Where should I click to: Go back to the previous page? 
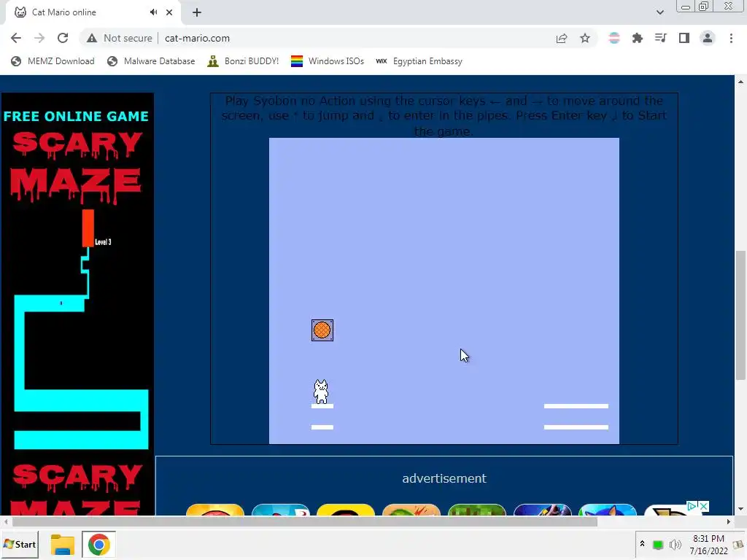pyautogui.click(x=16, y=38)
